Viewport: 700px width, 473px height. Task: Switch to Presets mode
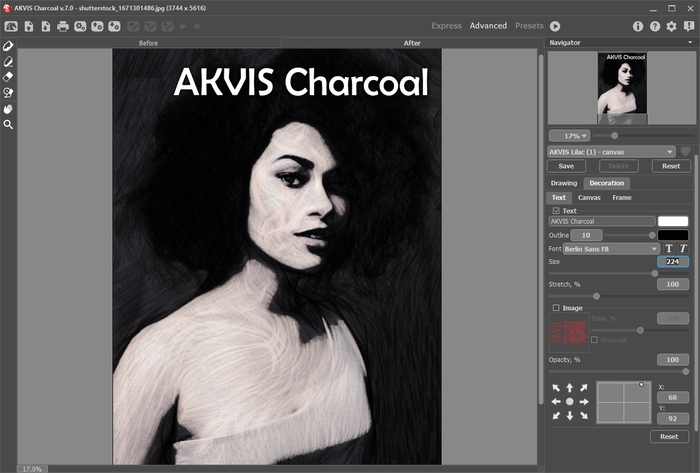pyautogui.click(x=529, y=26)
